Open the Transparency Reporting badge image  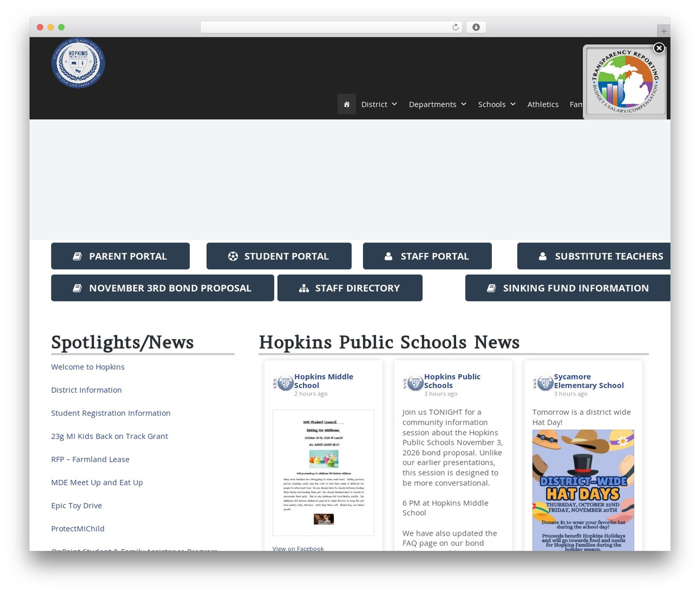(x=625, y=82)
